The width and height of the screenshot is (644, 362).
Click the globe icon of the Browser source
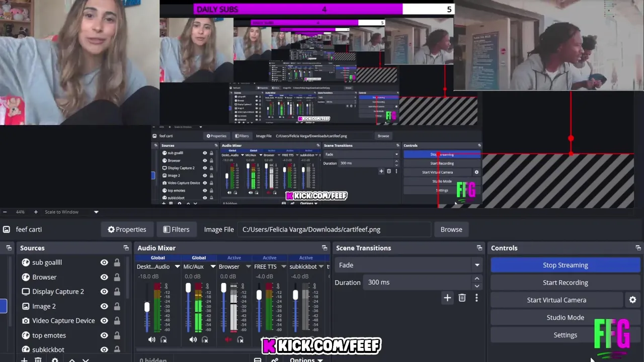pyautogui.click(x=26, y=277)
